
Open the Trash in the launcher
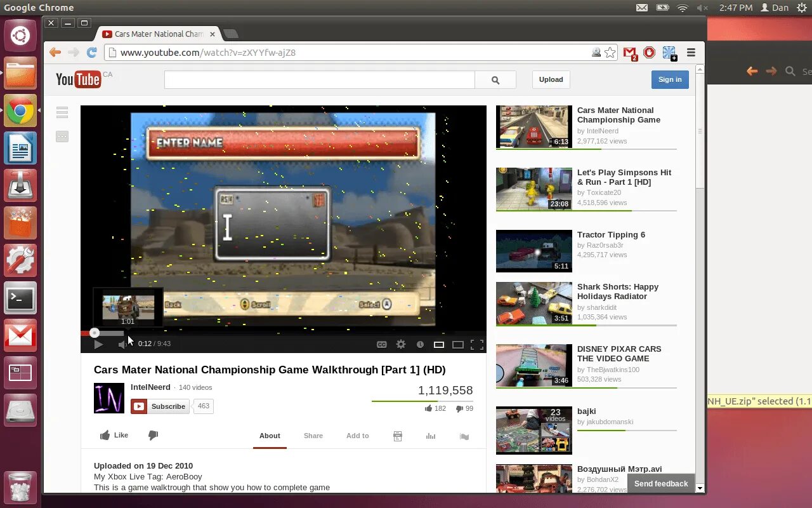(x=20, y=488)
